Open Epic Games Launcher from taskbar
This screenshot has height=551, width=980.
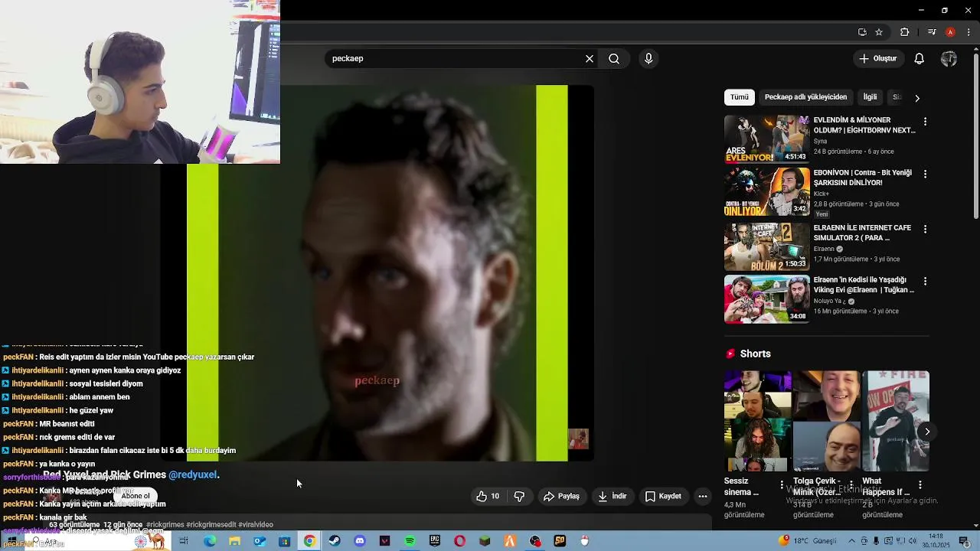[x=435, y=541]
